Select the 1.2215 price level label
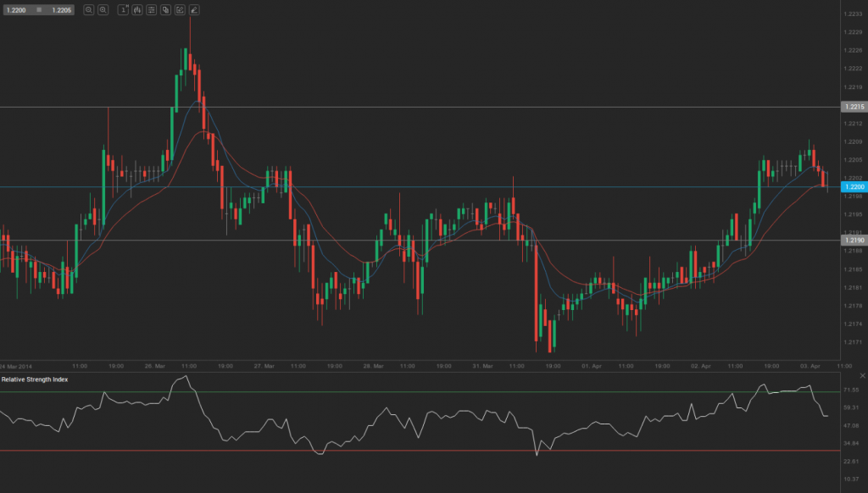The image size is (868, 493). coord(852,107)
